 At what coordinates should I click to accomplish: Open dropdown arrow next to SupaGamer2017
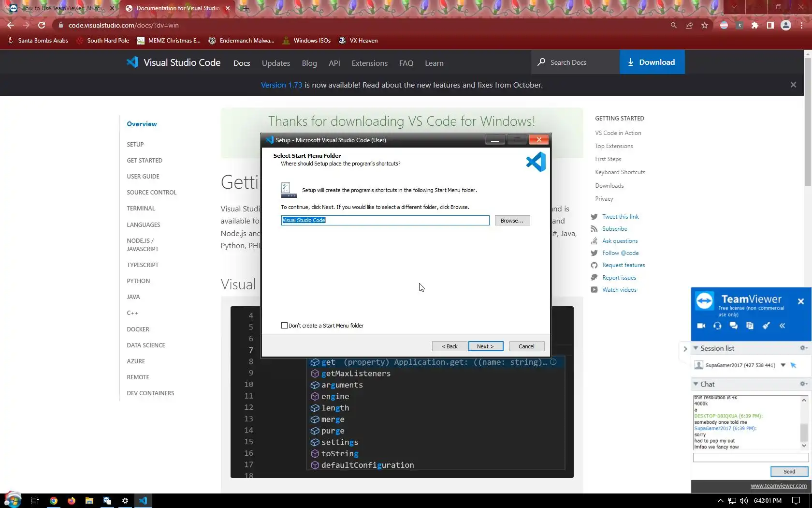click(783, 365)
